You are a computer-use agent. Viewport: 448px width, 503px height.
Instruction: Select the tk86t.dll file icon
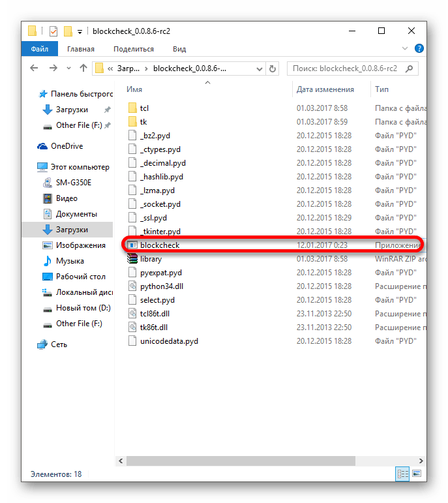tap(132, 328)
